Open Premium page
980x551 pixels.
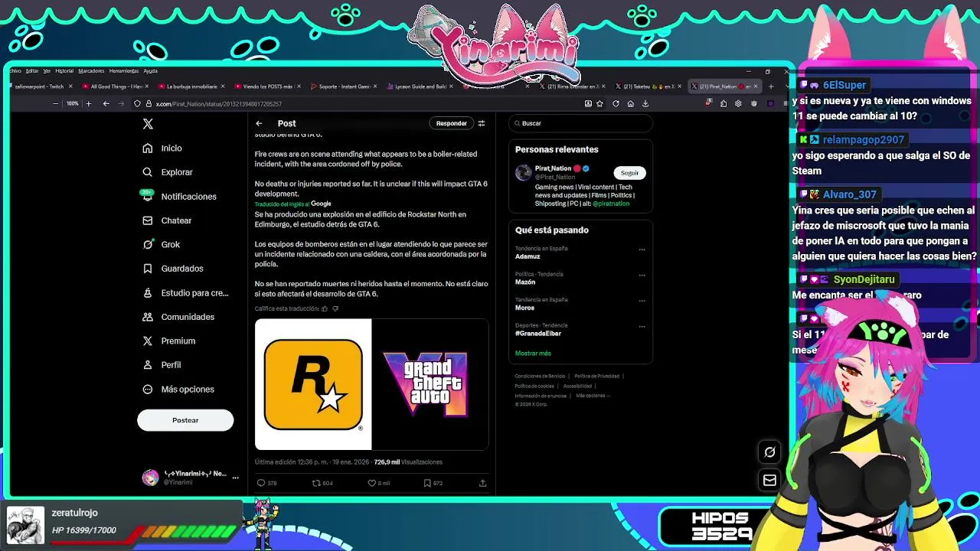coord(169,341)
